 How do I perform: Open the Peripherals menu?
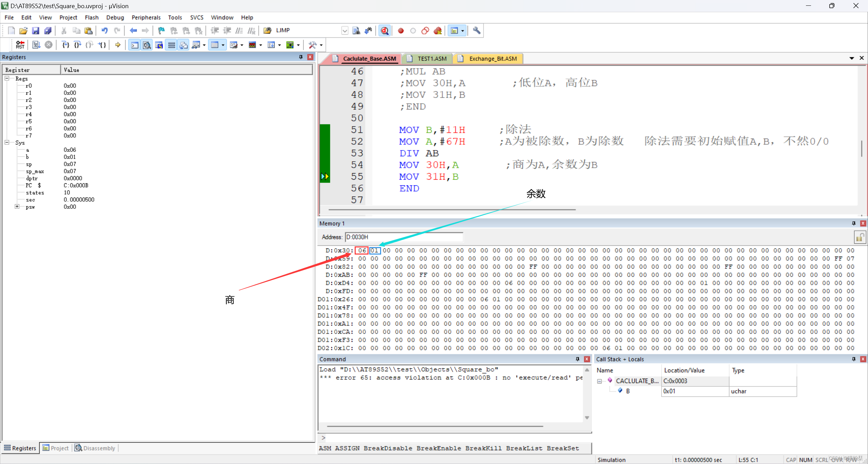(x=146, y=17)
